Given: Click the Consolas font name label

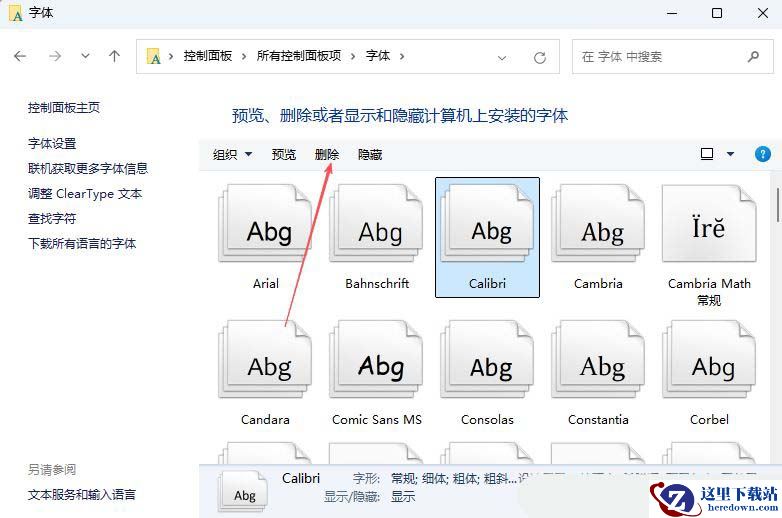Looking at the screenshot, I should pos(487,420).
